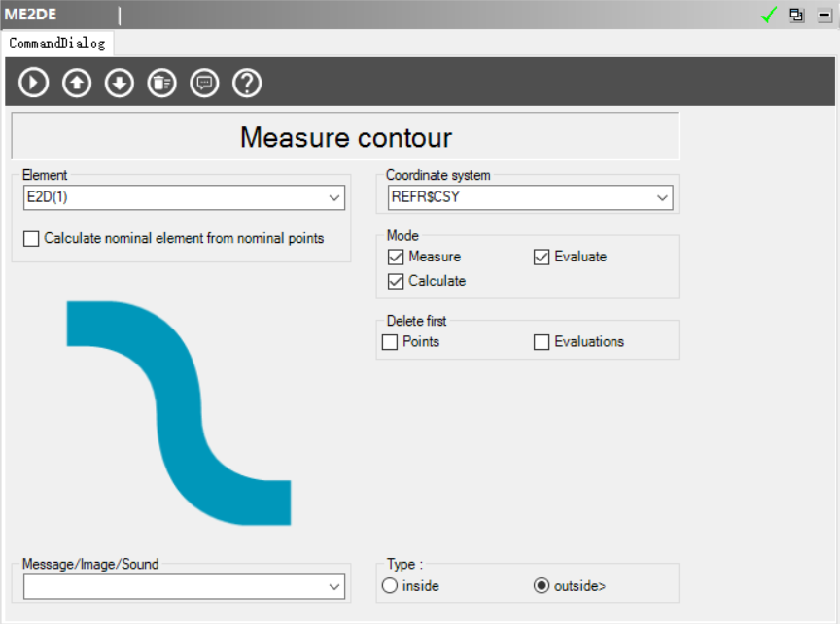Click the green checkmark confirm icon
This screenshot has height=624, width=840.
(x=769, y=15)
